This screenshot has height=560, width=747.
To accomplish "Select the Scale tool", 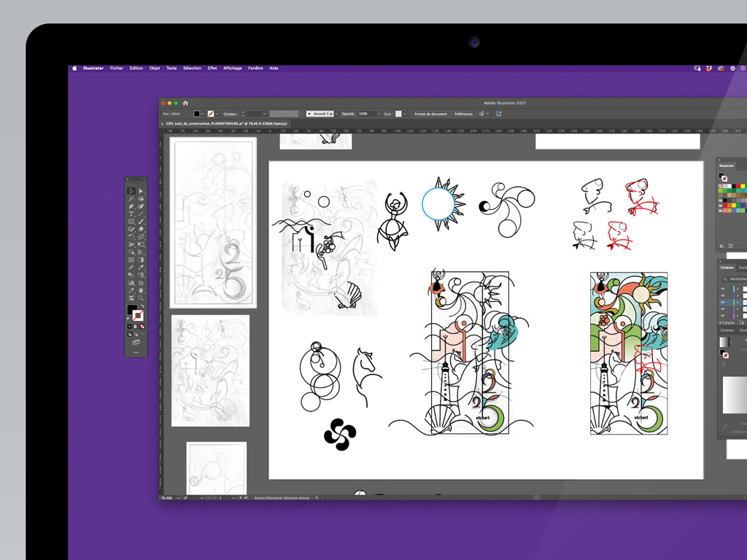I will 141,237.
